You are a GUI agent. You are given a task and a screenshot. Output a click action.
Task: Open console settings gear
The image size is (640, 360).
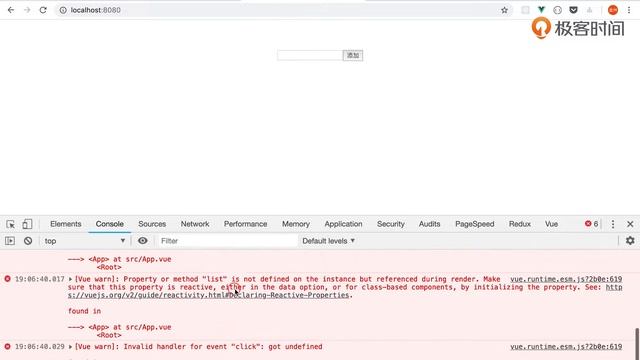[630, 241]
